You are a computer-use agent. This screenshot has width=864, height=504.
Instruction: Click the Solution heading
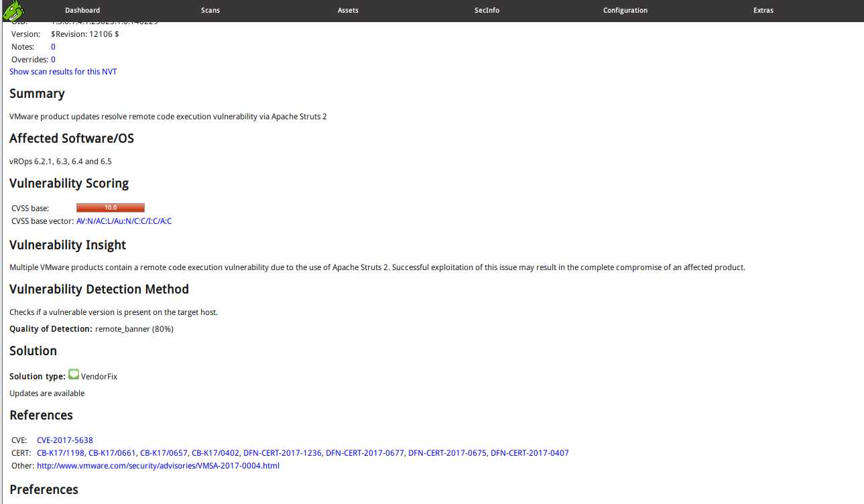[x=33, y=351]
